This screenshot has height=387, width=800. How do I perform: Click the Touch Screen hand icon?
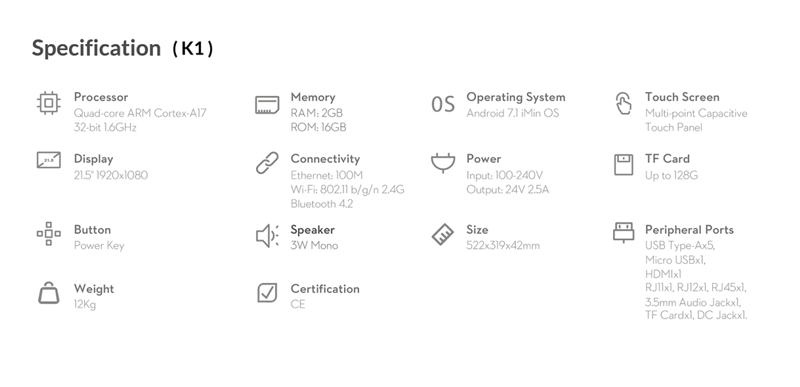click(623, 104)
